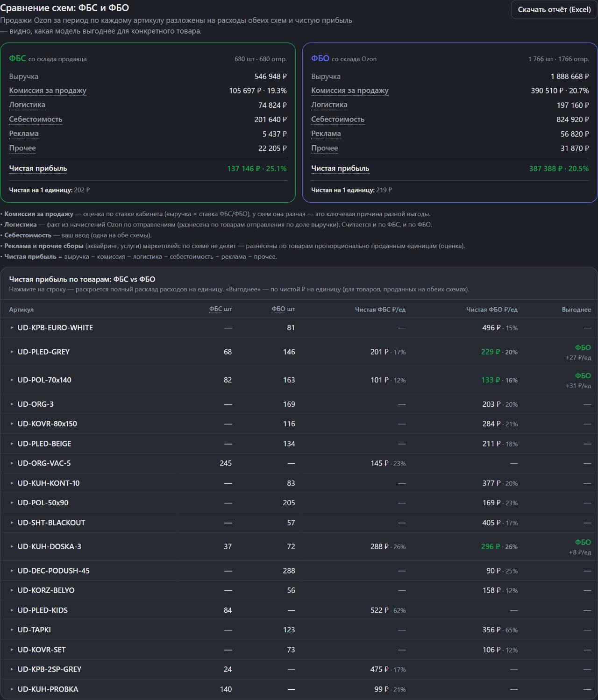This screenshot has width=598, height=700.
Task: Click 'Реклама' label in the ФБО card
Action: tap(326, 134)
